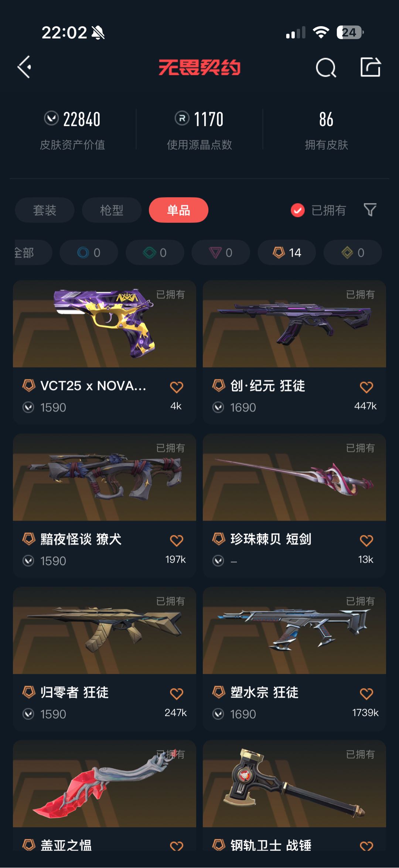Favorite the 创·纪元 狂徒 skin heart
The image size is (399, 868).
point(366,387)
